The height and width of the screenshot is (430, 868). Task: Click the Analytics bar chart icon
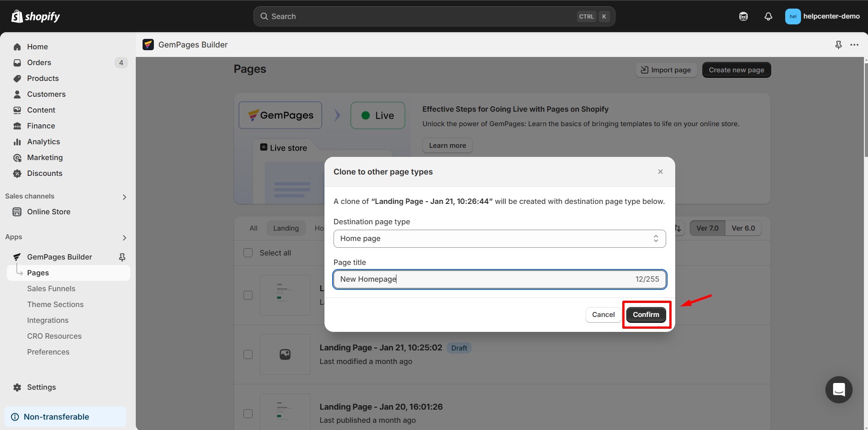coord(17,142)
